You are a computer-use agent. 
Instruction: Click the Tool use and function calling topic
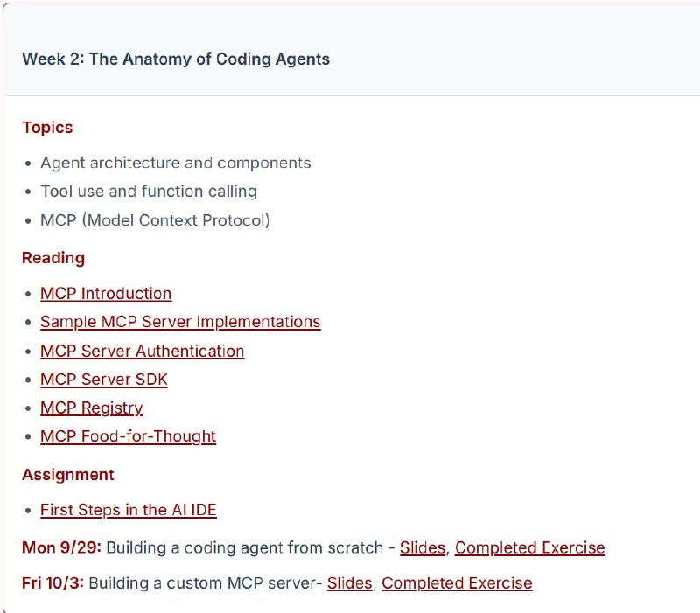point(148,192)
